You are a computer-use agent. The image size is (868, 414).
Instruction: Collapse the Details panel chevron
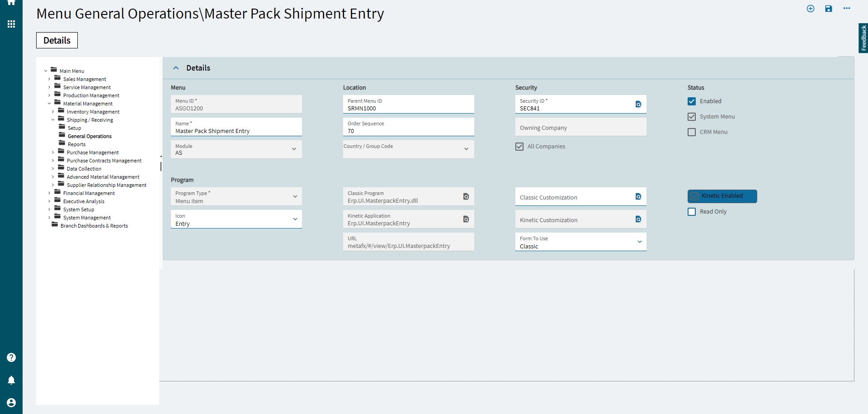176,68
